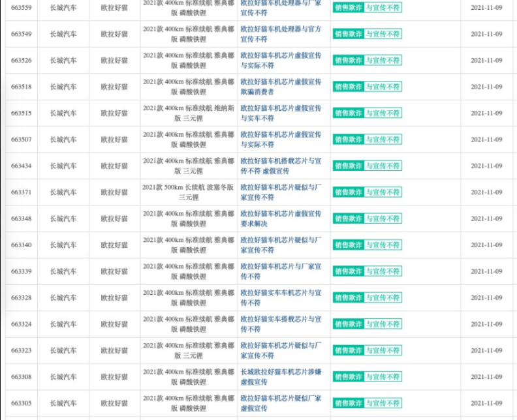Viewport: 517px width, 420px height.
Task: Click the 雅典娜版 三元锂 model cell in row 663434
Action: pyautogui.click(x=188, y=166)
